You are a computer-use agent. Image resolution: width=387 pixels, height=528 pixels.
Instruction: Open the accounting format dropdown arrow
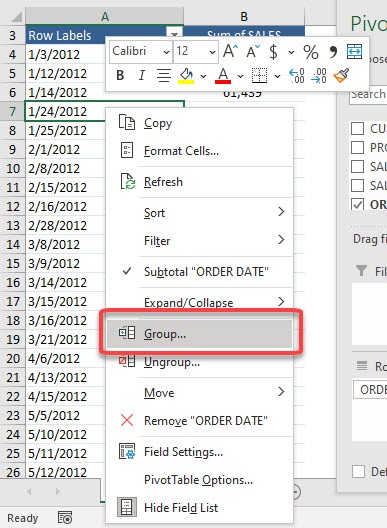pos(291,52)
